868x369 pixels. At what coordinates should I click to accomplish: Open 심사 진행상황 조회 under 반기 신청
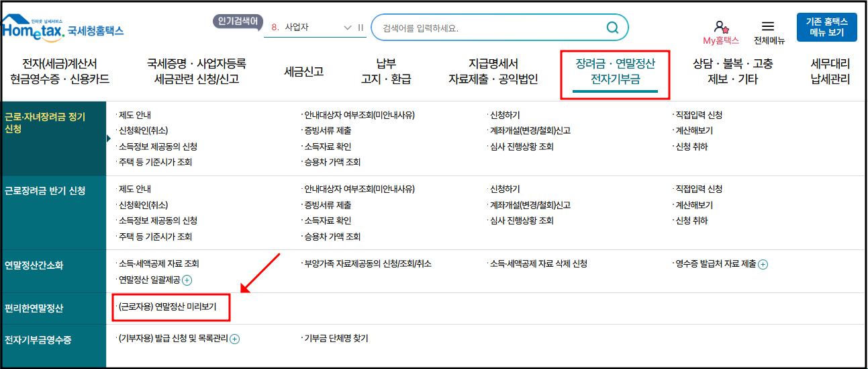522,220
